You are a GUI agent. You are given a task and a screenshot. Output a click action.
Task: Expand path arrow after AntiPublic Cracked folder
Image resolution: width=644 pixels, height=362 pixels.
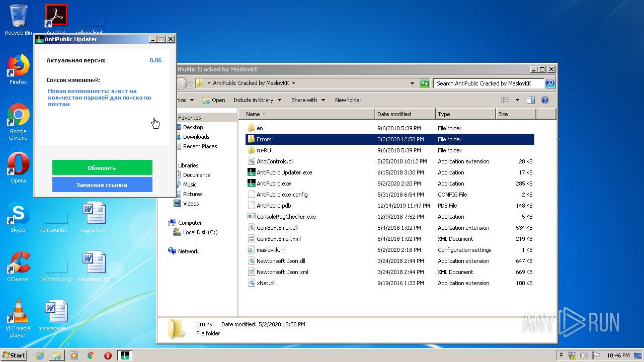pos(293,83)
